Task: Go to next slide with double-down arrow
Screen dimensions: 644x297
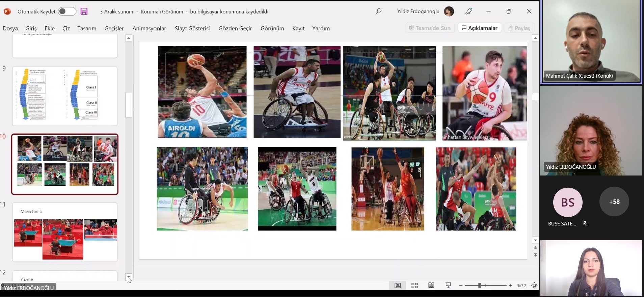Action: point(535,255)
